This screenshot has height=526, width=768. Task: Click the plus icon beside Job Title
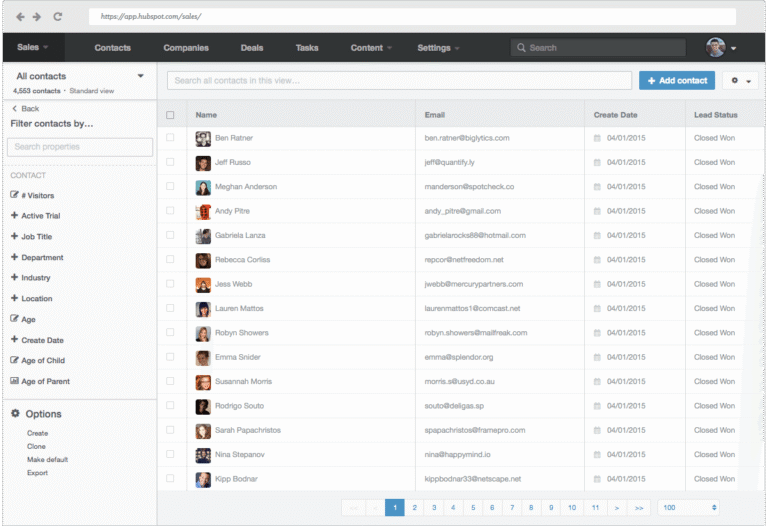coord(15,236)
